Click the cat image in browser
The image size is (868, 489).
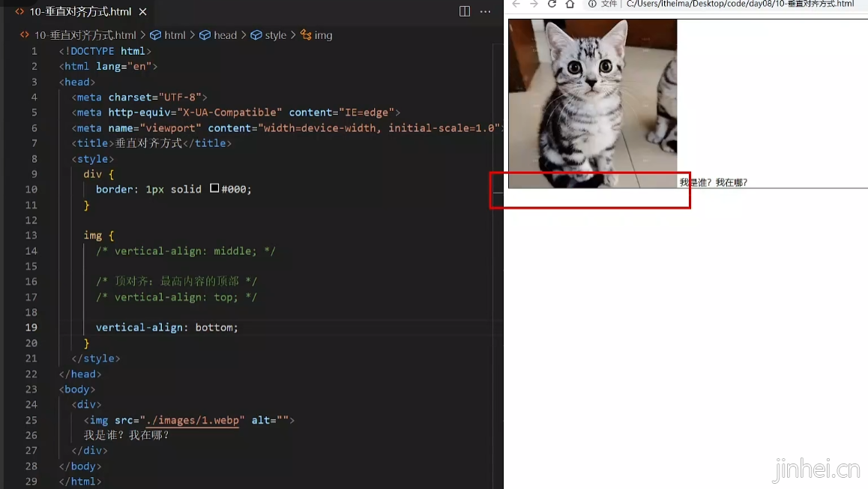coord(592,103)
